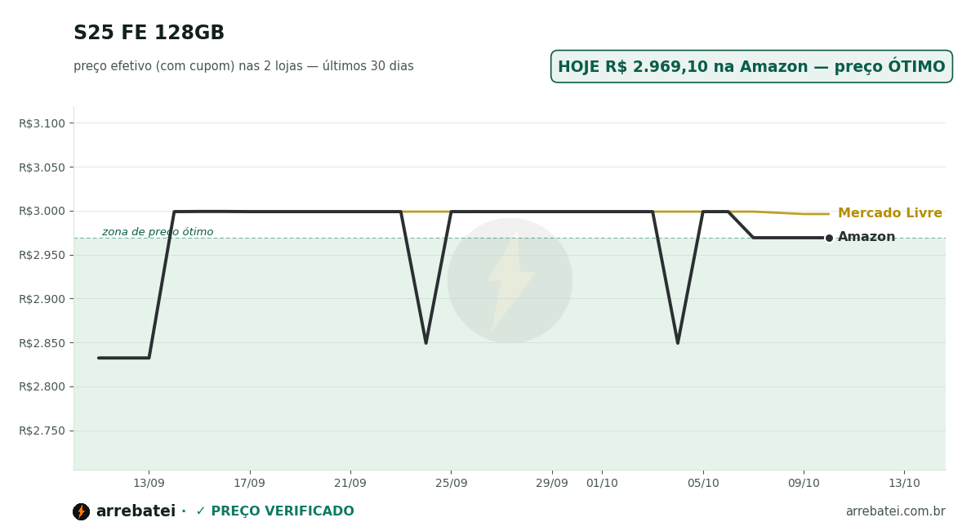Click the arrebatei lightning logo icon
The width and height of the screenshot is (980, 531).
click(81, 511)
